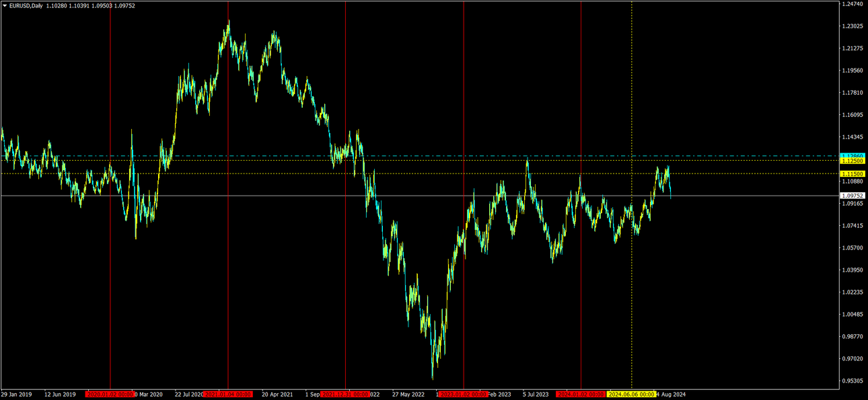Click the 0.95305 value on price scale
This screenshot has height=400, width=868.
coord(852,381)
